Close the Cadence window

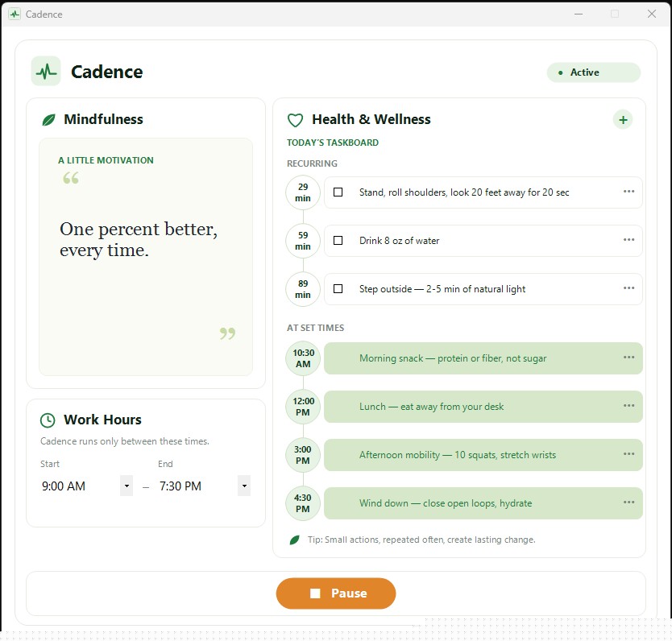pos(651,14)
